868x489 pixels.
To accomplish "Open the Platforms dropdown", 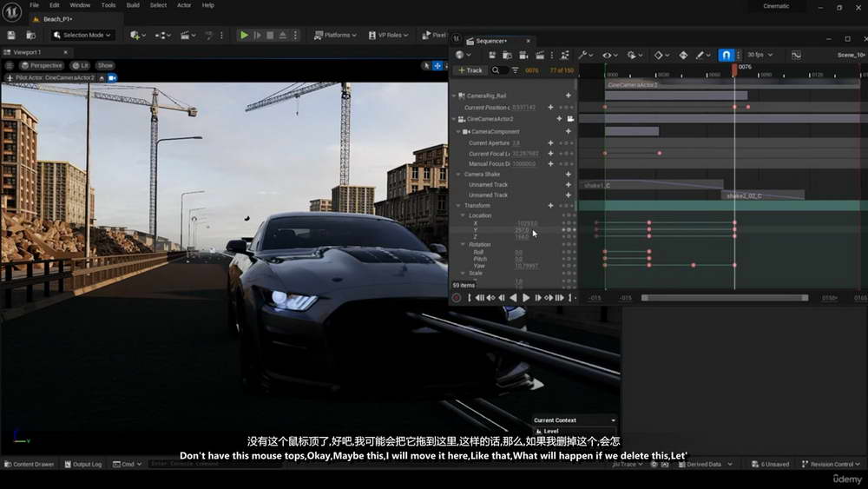I will 335,35.
